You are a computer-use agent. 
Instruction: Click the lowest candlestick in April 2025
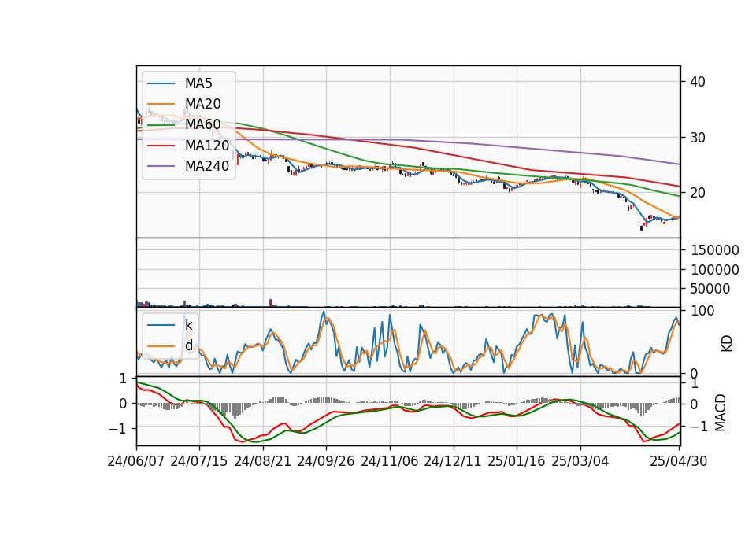click(641, 227)
